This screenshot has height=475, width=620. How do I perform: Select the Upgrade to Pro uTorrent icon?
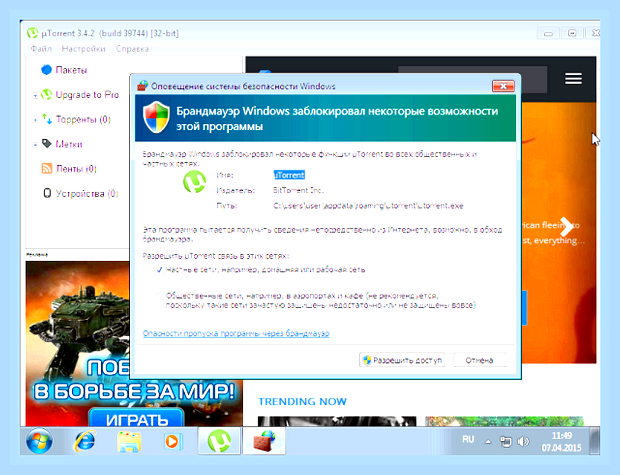47,95
